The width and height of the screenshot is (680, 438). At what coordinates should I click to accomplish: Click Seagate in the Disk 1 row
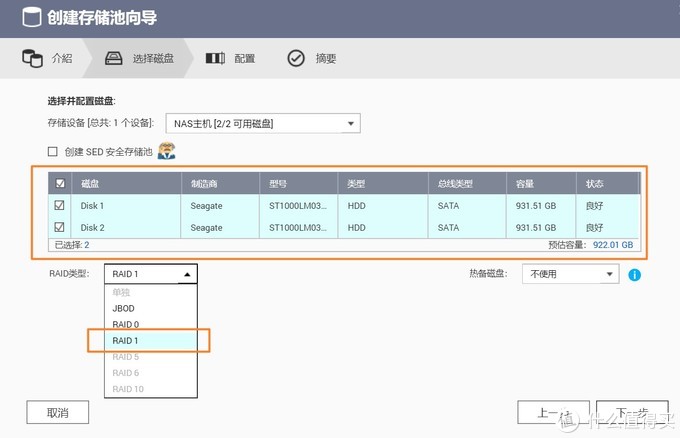tap(206, 206)
